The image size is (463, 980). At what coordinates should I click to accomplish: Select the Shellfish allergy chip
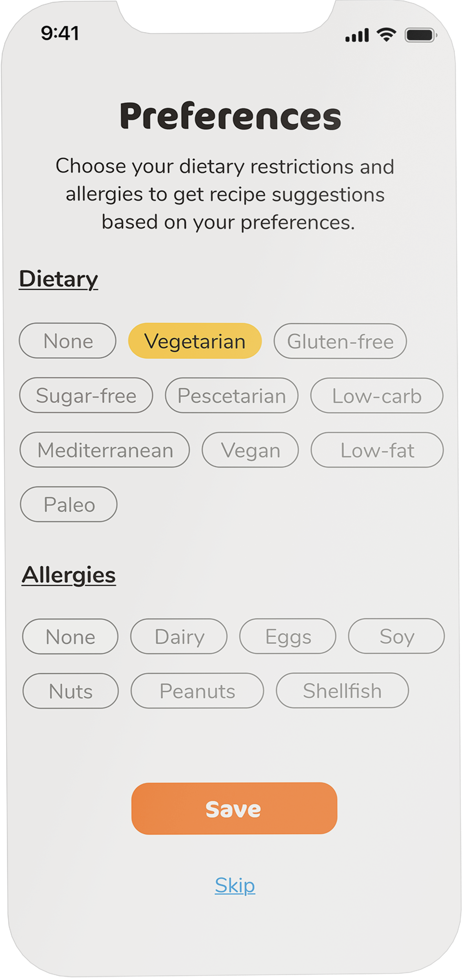(342, 691)
